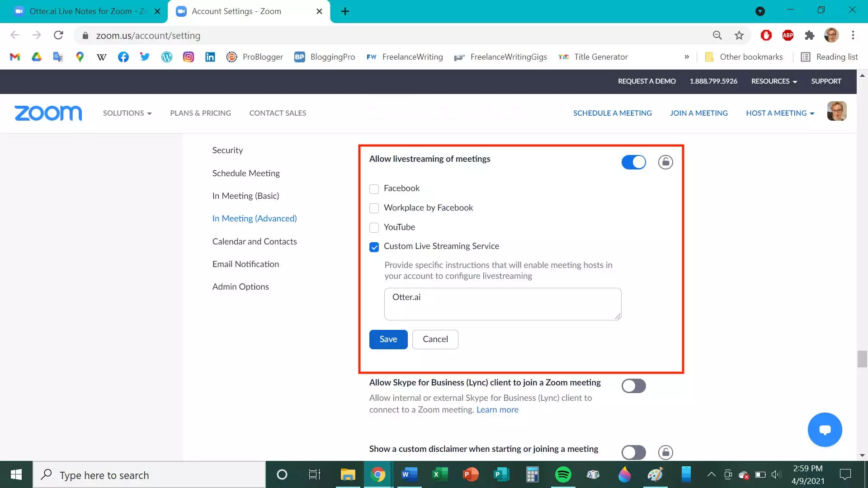868x488 pixels.
Task: Open Plans & Pricing page
Action: click(200, 113)
